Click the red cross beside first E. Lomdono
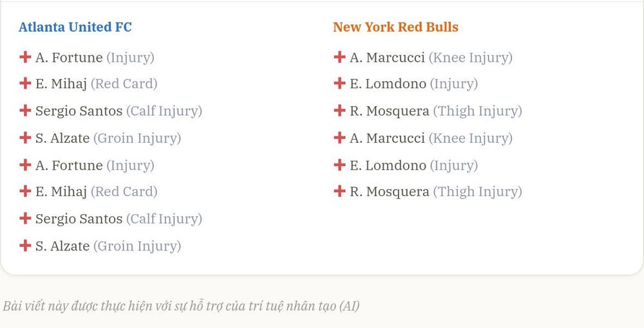Viewport: 644px width, 328px height. tap(339, 83)
